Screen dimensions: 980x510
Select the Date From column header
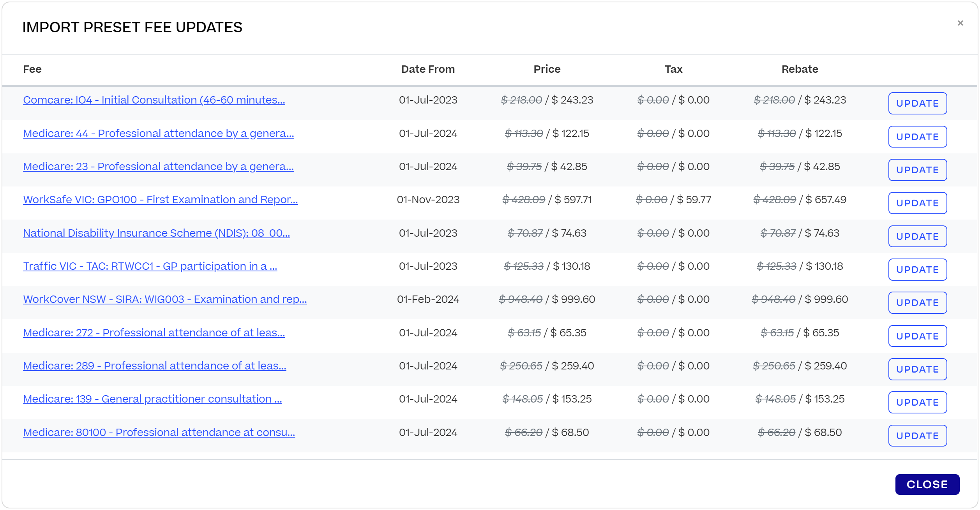click(428, 69)
